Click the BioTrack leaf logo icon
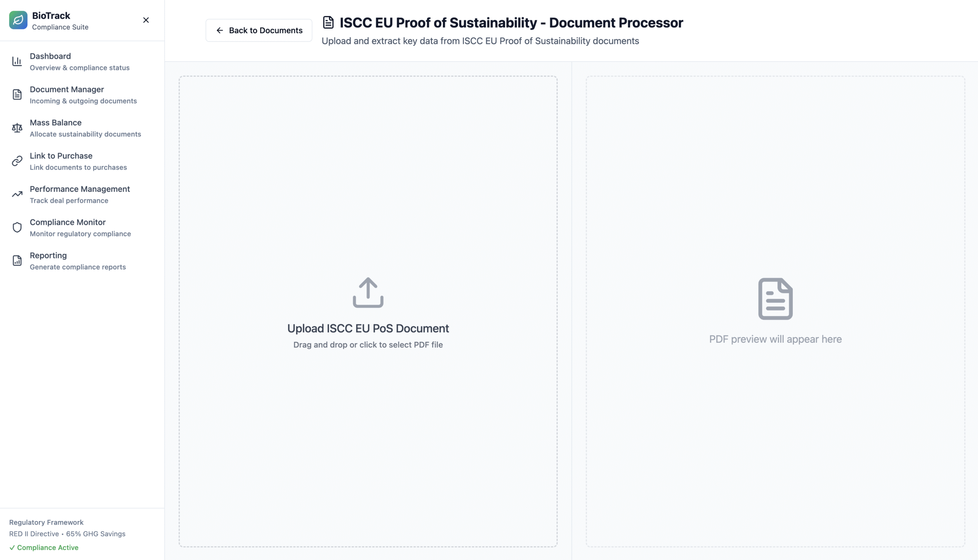This screenshot has width=978, height=560. [x=18, y=20]
